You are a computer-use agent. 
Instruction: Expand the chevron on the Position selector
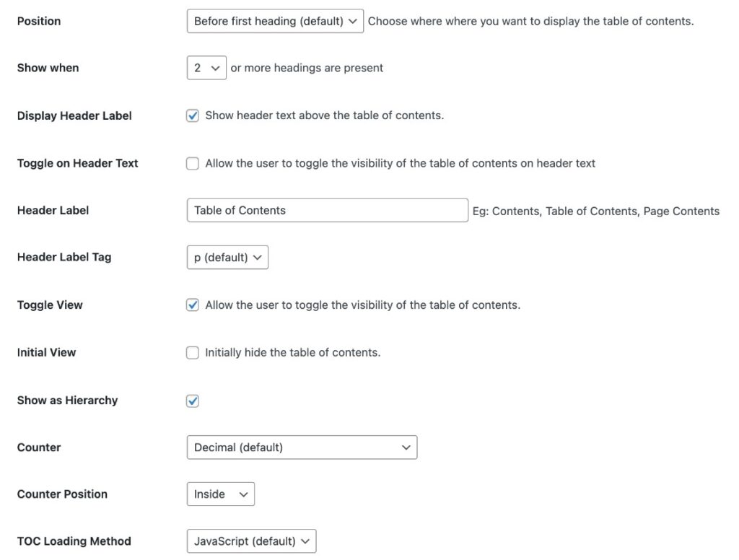pos(353,21)
